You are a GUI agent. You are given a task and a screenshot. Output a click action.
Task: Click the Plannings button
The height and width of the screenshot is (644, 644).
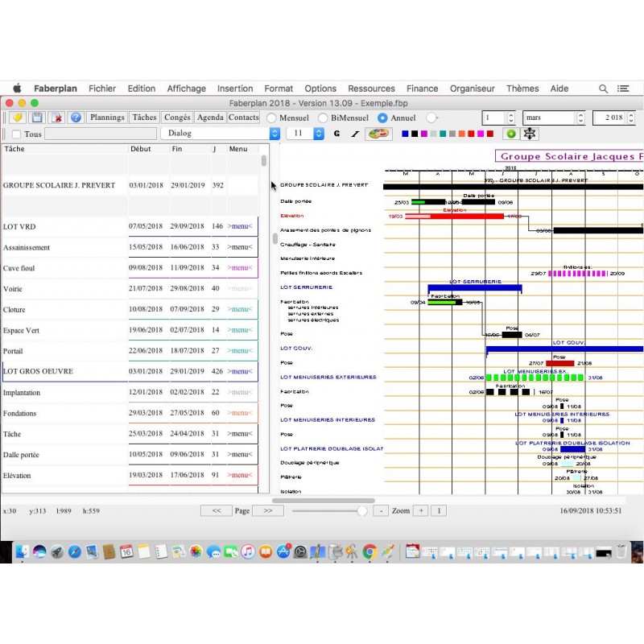point(107,118)
